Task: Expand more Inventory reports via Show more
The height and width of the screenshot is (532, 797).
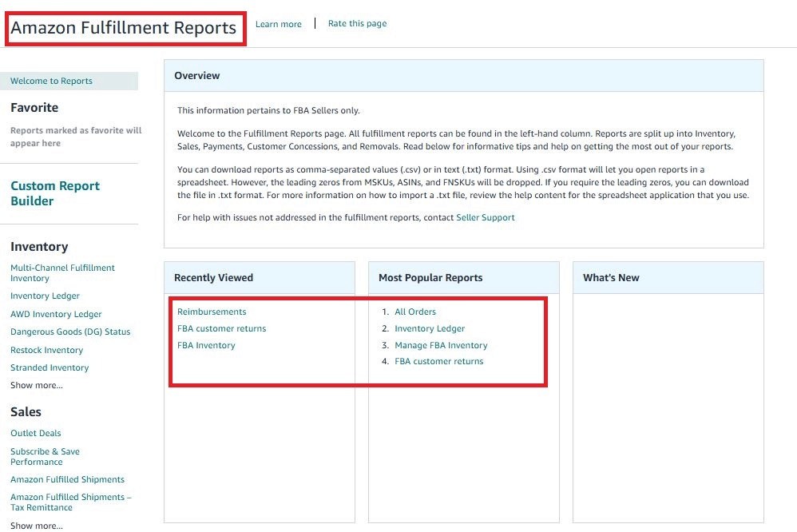Action: coord(36,385)
